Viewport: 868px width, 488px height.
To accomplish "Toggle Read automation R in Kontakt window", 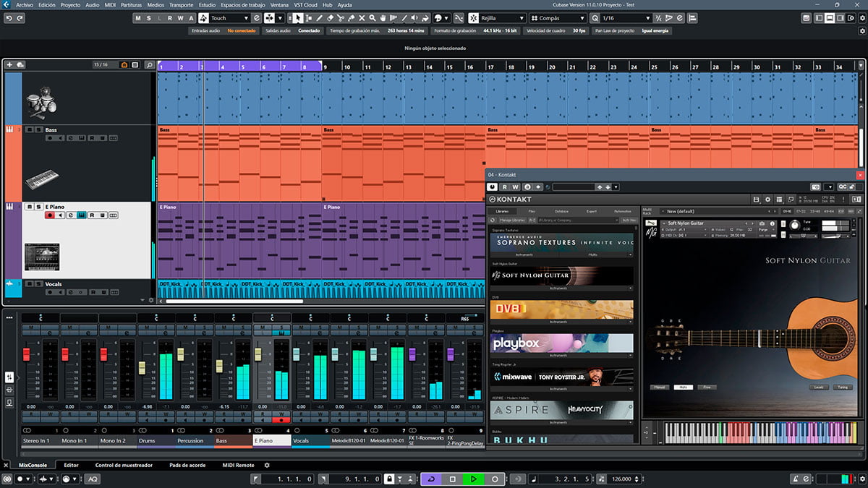I will click(504, 187).
